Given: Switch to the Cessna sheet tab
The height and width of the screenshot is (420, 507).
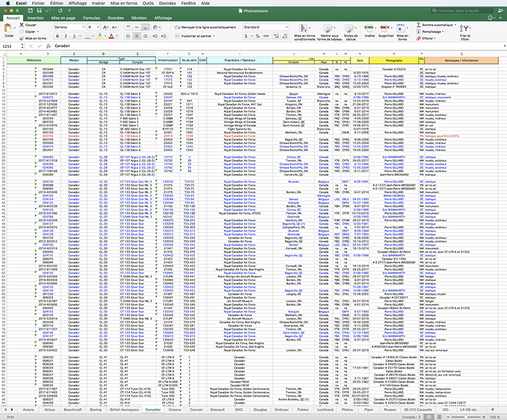Looking at the screenshot, I should pyautogui.click(x=175, y=410).
